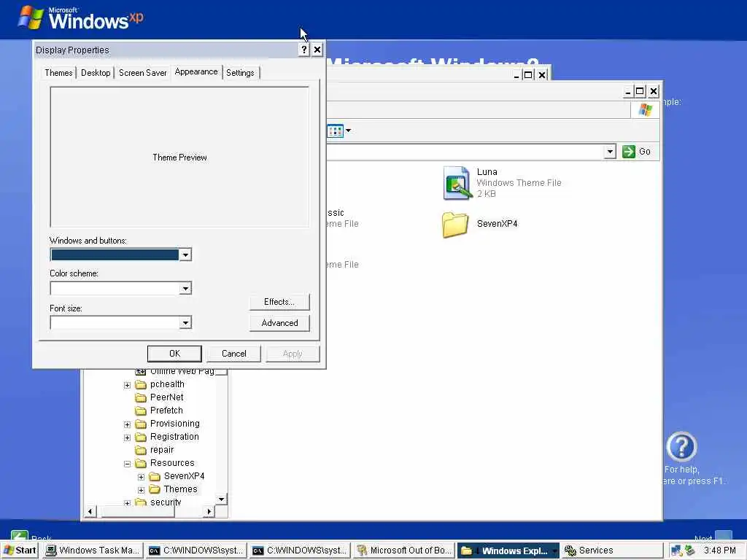The height and width of the screenshot is (560, 747).
Task: Switch to Windows Explorer taskbar item
Action: click(508, 551)
